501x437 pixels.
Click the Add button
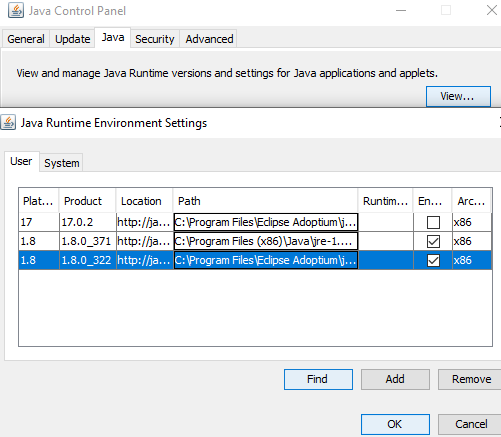(395, 379)
